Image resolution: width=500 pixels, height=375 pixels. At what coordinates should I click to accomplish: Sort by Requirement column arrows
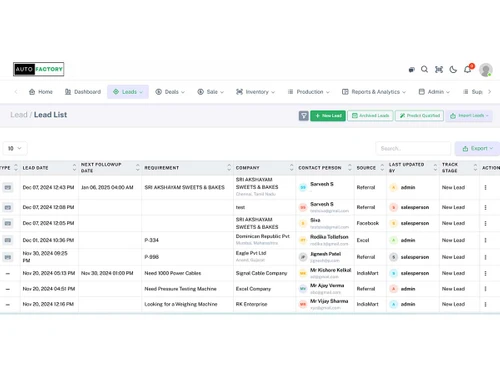tap(229, 168)
